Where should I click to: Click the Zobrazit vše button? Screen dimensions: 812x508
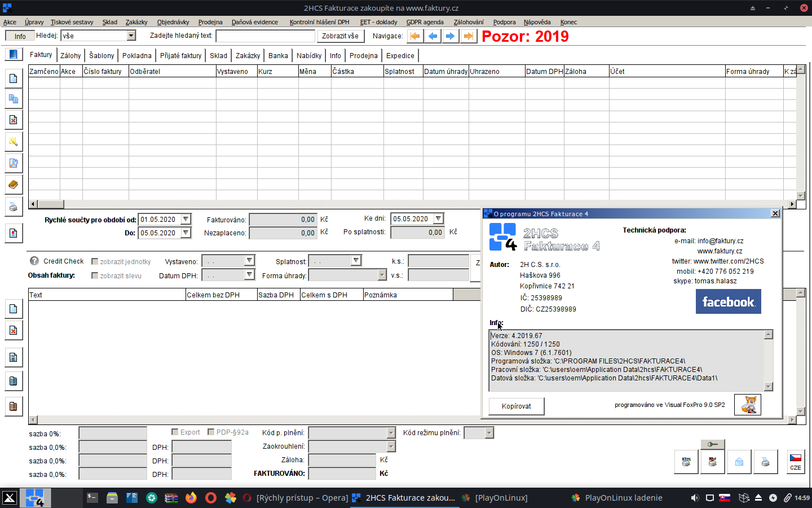point(340,36)
